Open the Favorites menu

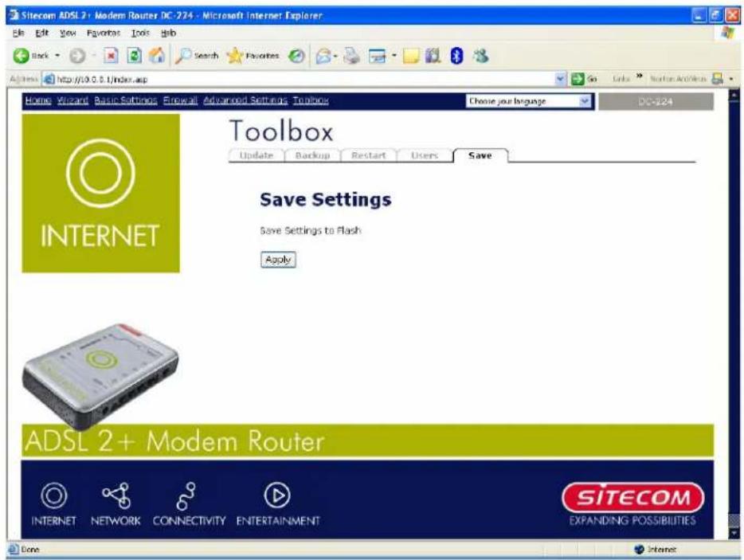pos(104,33)
